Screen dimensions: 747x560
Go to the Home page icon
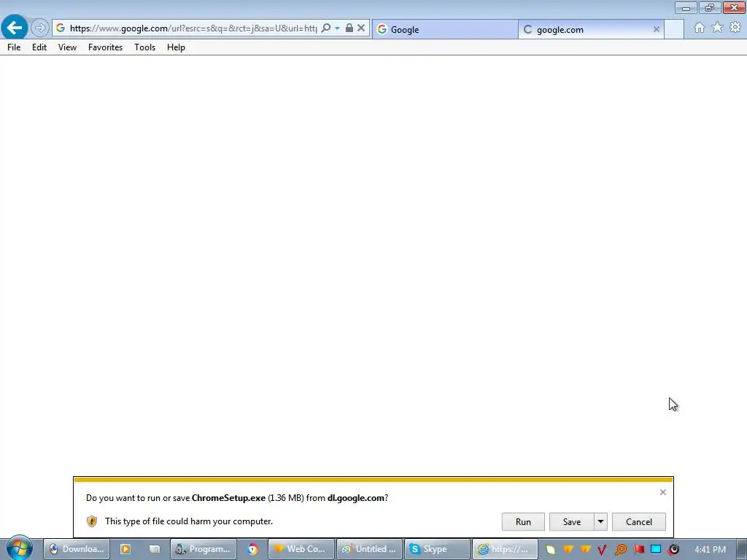point(700,28)
